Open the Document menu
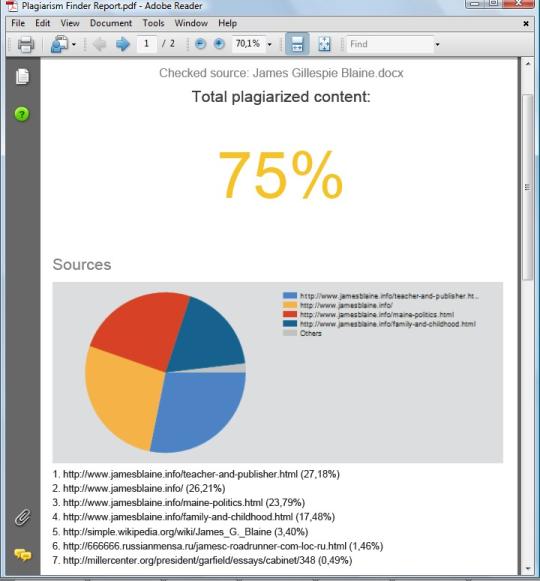The width and height of the screenshot is (540, 581). [x=111, y=23]
